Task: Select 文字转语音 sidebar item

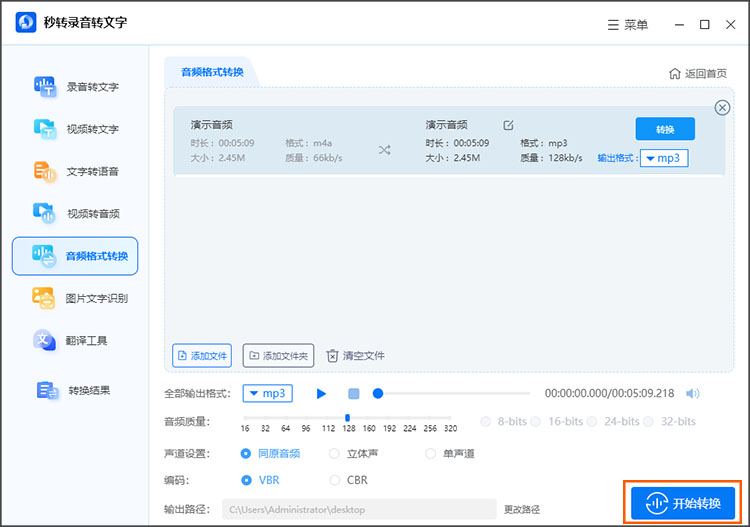Action: coord(76,171)
